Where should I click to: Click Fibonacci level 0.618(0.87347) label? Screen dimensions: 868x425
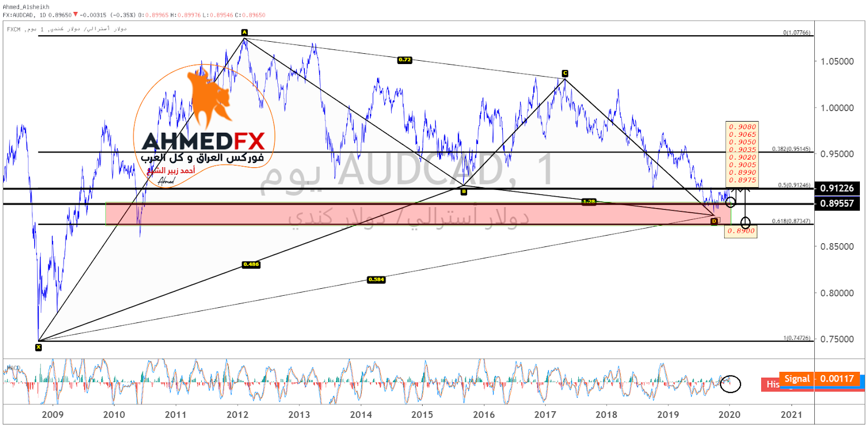coord(791,221)
